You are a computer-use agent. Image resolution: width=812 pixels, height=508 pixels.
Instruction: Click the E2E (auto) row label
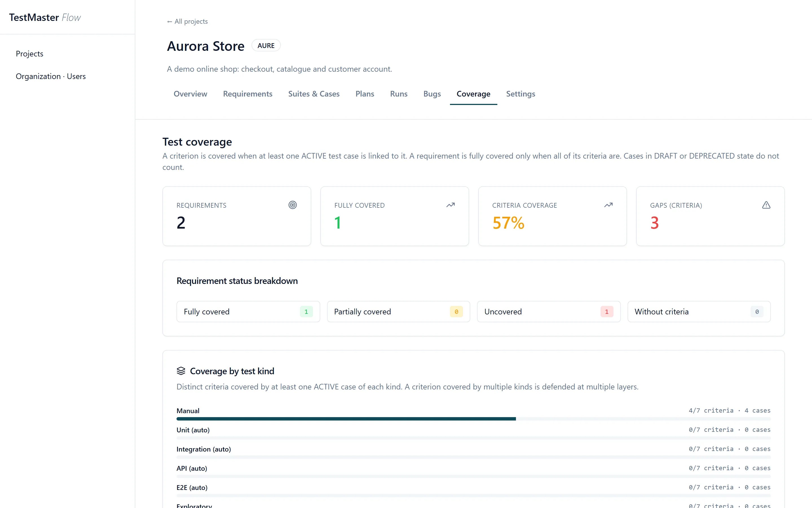tap(192, 487)
